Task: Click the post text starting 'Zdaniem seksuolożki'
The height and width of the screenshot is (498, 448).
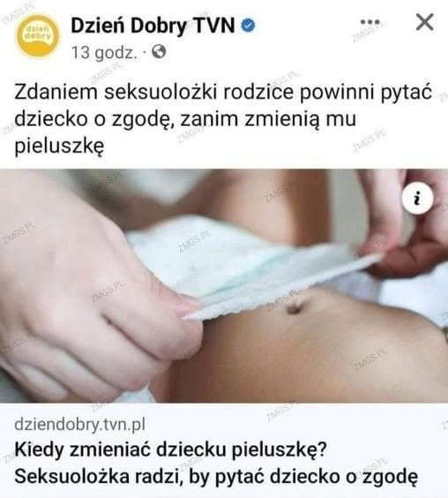Action: [x=223, y=119]
